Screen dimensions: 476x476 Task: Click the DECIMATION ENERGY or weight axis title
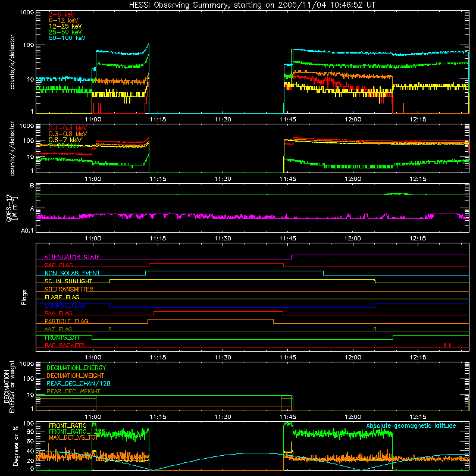point(9,386)
